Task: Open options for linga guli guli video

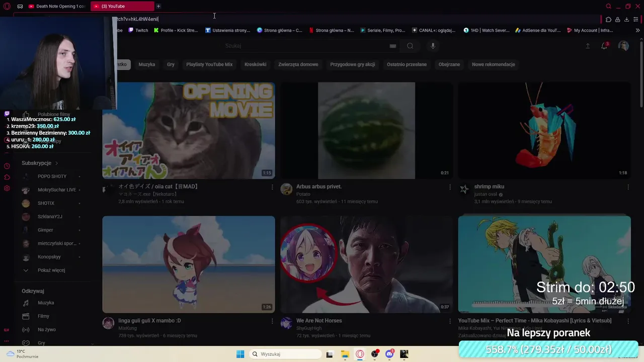Action: click(272, 321)
